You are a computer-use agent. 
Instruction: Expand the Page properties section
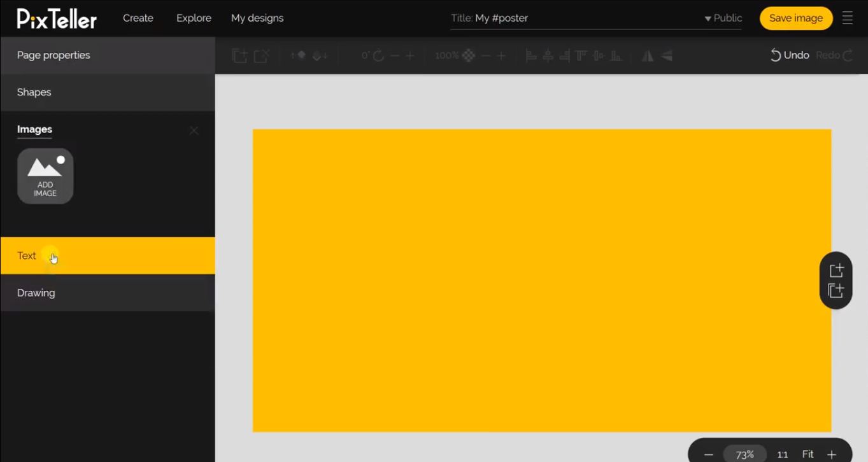53,55
